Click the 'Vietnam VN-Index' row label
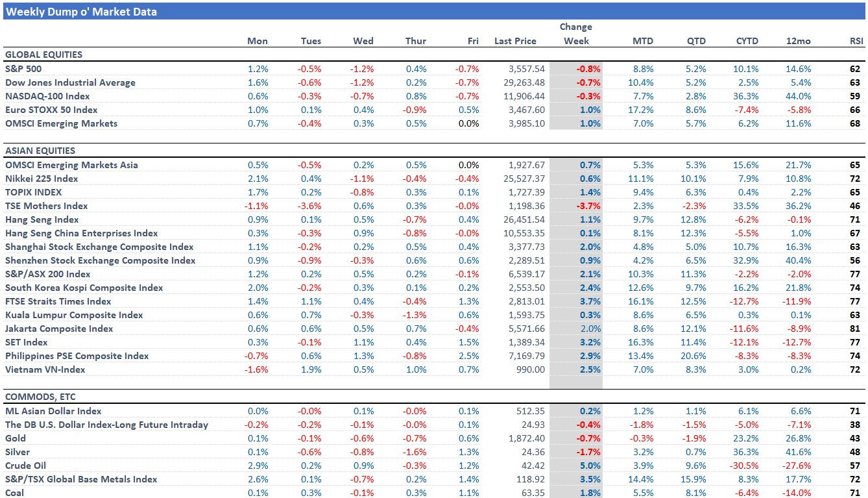 pyautogui.click(x=45, y=369)
